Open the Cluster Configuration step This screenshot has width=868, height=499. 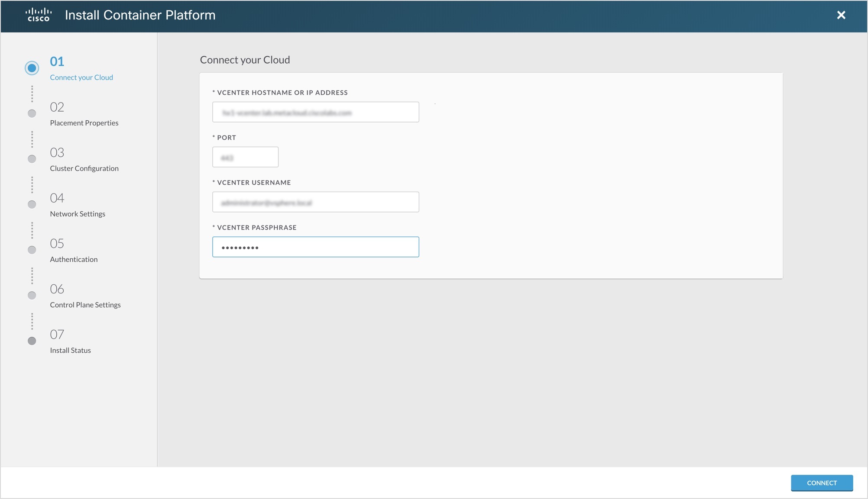tap(84, 168)
